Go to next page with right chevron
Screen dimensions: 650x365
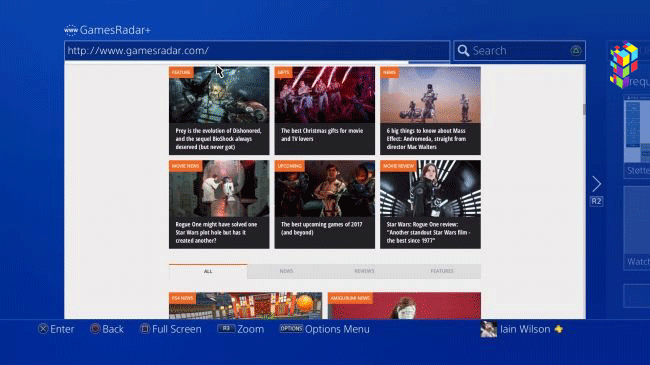coord(596,184)
